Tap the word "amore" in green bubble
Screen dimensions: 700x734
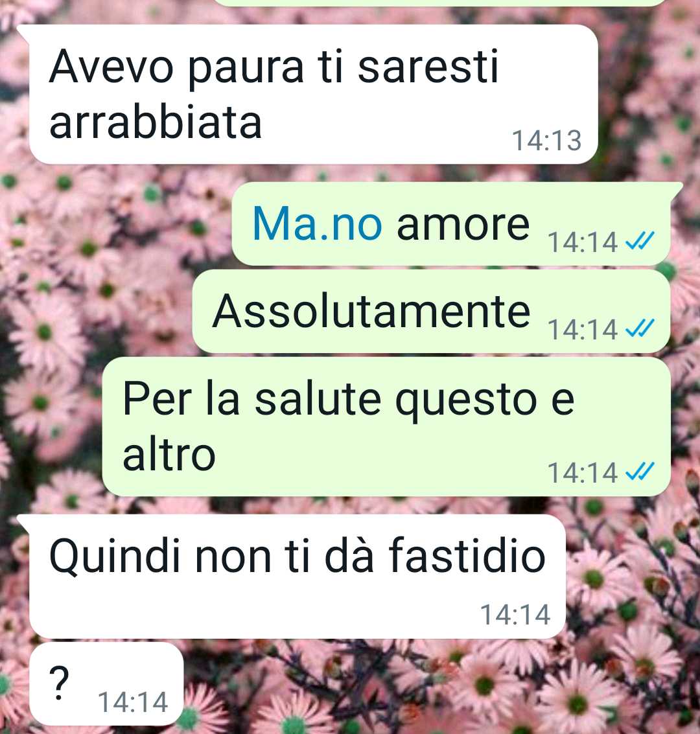coord(463,225)
